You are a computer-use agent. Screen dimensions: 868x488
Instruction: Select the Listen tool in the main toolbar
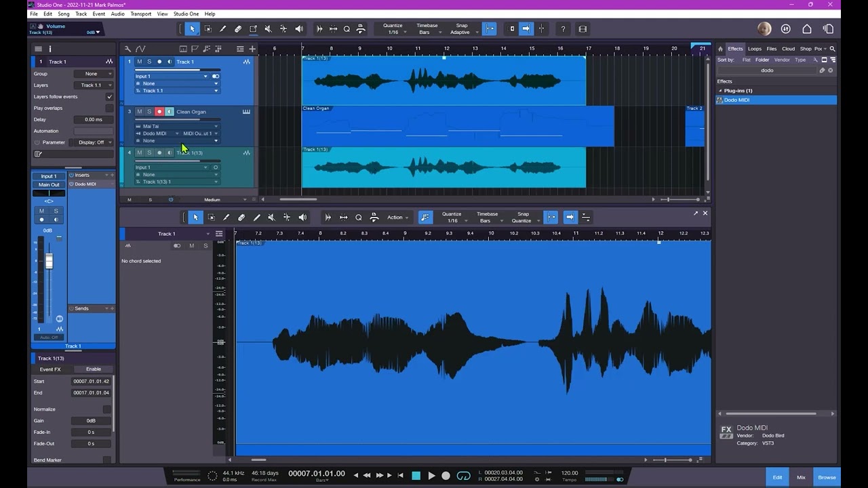(x=299, y=29)
